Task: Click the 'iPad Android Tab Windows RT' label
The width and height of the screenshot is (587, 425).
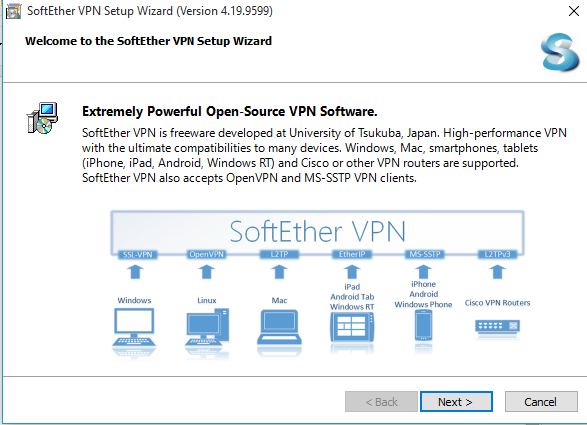Action: (x=352, y=297)
